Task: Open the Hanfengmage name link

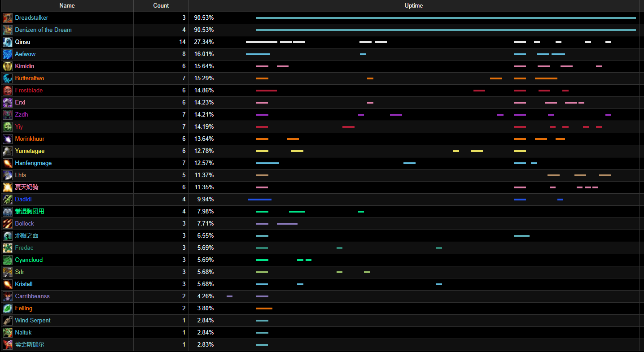Action: (33, 163)
